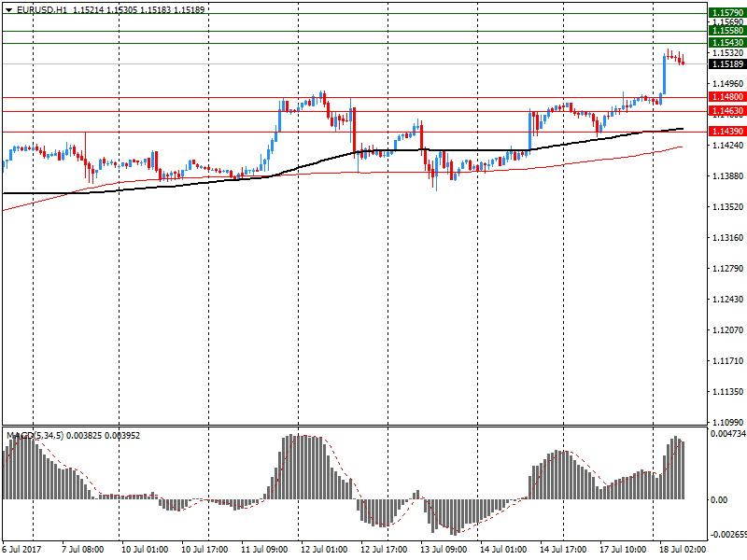Viewport: 747px width, 560px height.
Task: Click the 1.13520 price scale value
Action: (727, 206)
